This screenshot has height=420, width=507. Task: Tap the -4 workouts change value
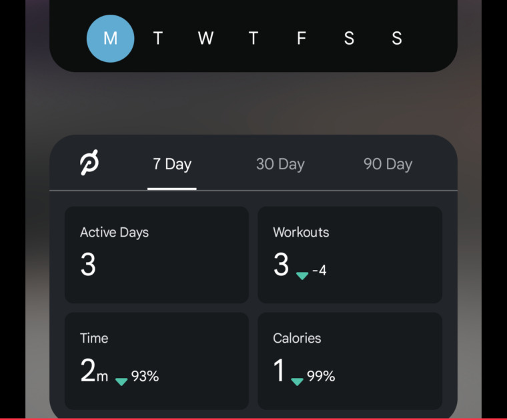point(320,271)
